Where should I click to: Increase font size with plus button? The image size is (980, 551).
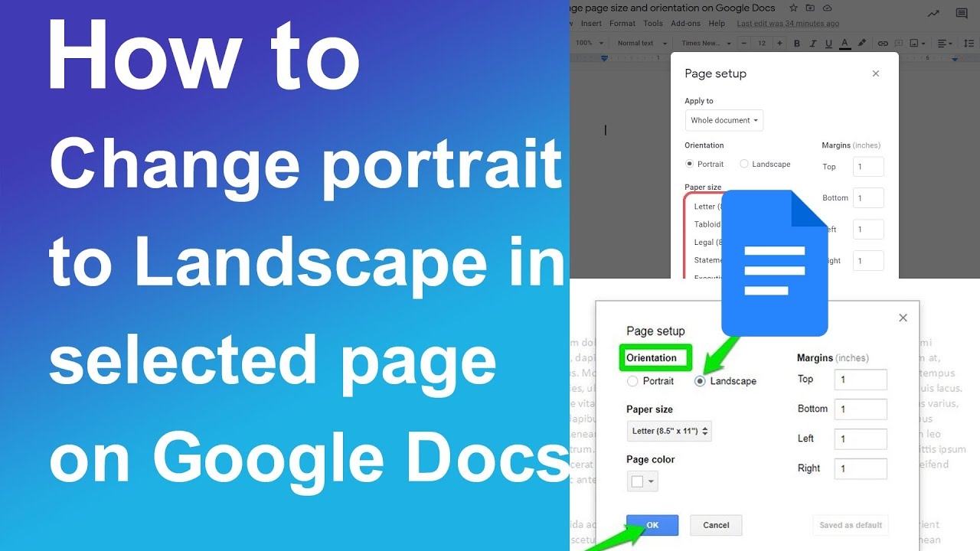778,44
